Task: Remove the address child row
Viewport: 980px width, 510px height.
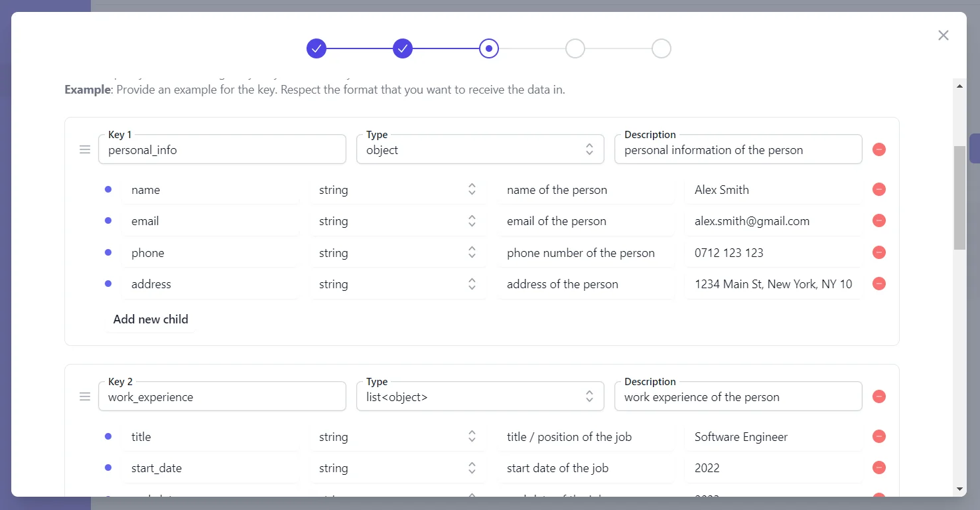Action: [x=879, y=284]
